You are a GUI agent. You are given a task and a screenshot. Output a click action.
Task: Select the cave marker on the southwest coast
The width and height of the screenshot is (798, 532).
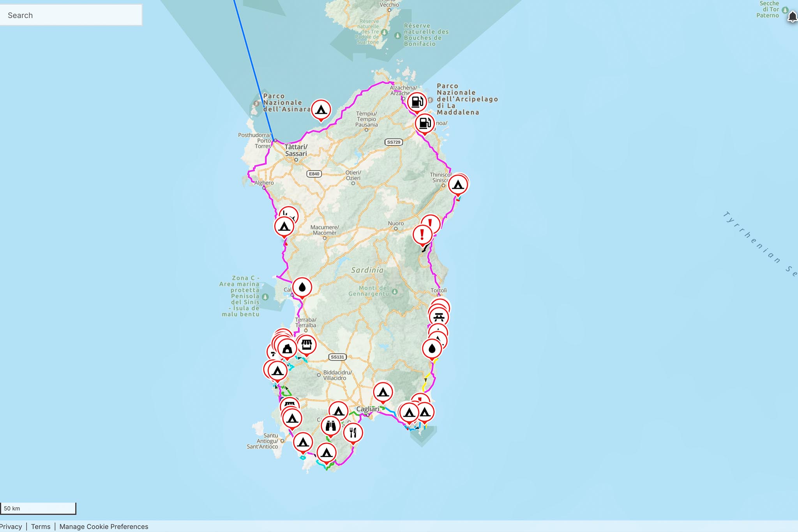(x=287, y=348)
